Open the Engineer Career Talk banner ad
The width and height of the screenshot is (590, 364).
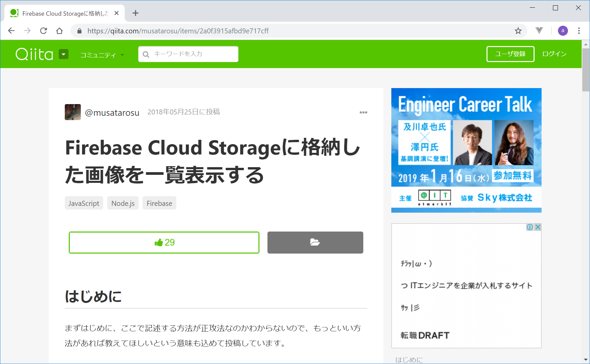click(x=466, y=150)
